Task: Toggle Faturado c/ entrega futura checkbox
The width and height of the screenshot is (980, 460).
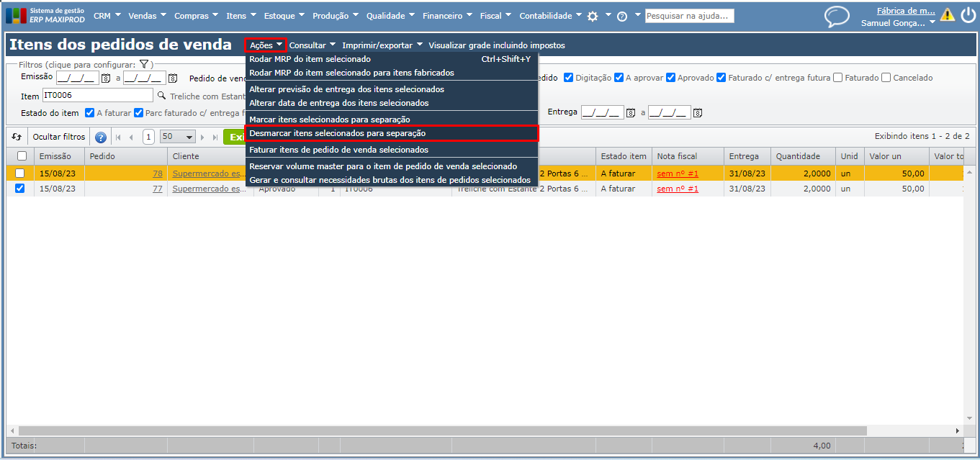Action: 721,78
